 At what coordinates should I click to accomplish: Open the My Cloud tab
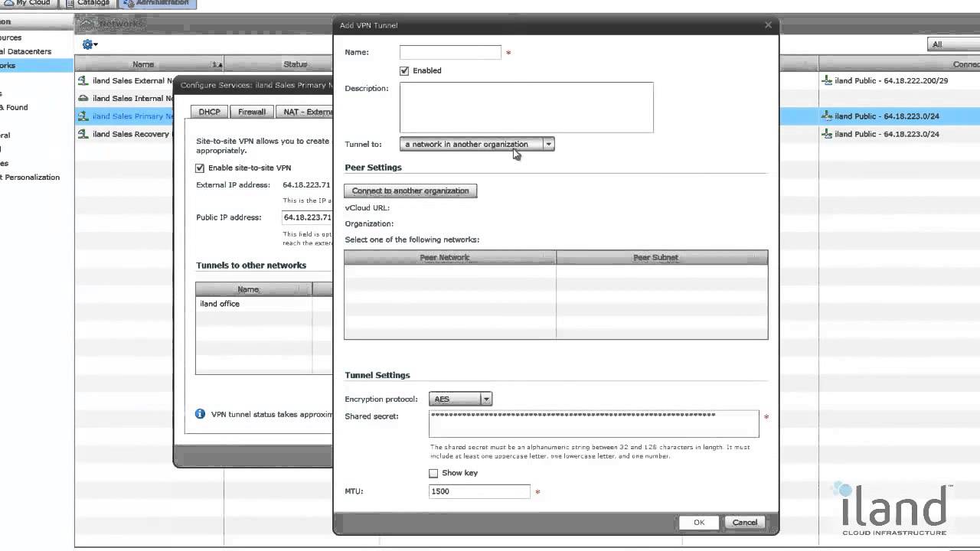click(x=27, y=3)
